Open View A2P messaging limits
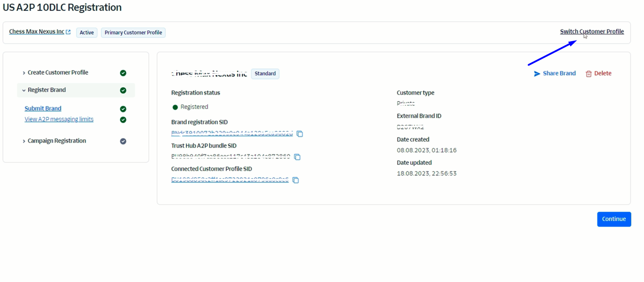 tap(59, 119)
